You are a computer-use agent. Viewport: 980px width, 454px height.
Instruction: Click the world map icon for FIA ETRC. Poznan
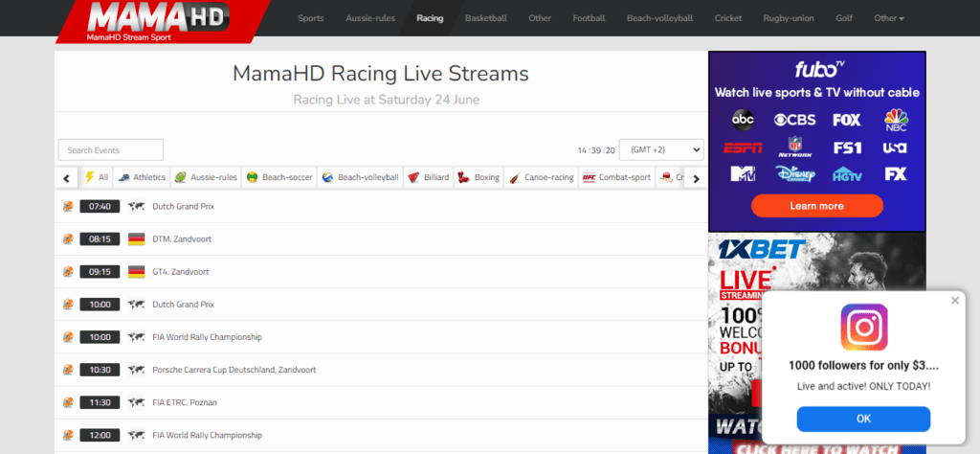[x=136, y=402]
